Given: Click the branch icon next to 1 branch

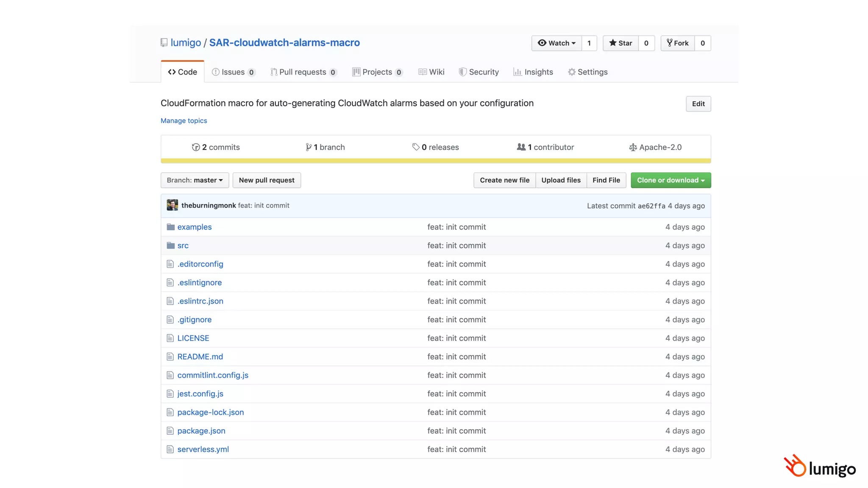Looking at the screenshot, I should (309, 147).
